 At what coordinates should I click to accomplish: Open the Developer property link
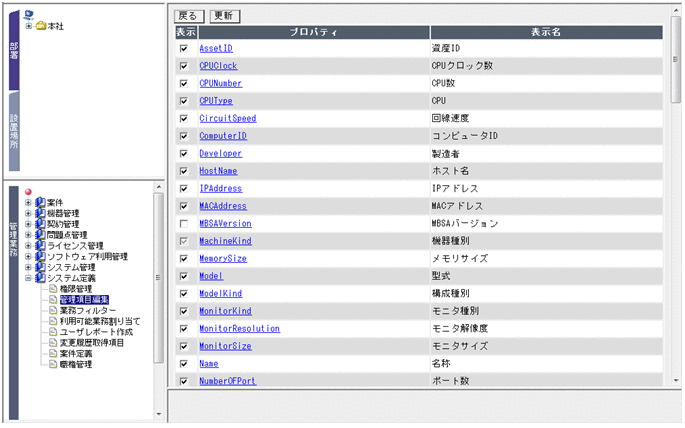coord(220,153)
